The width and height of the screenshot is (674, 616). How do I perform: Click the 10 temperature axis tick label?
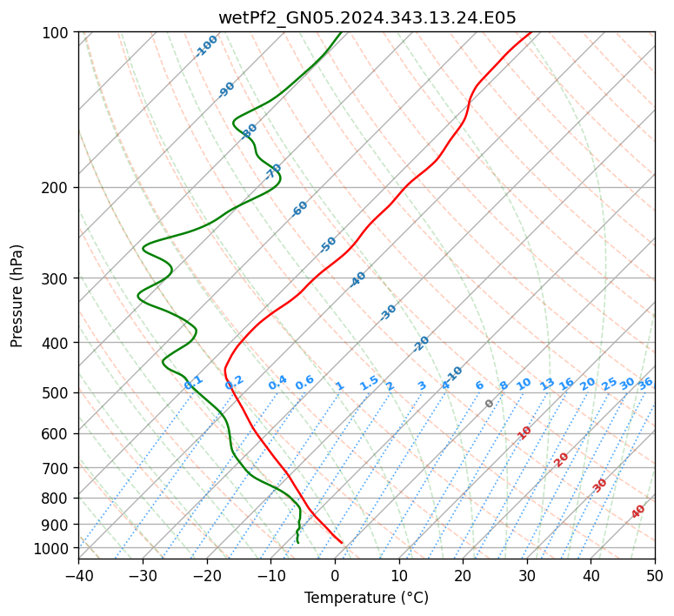click(x=399, y=575)
